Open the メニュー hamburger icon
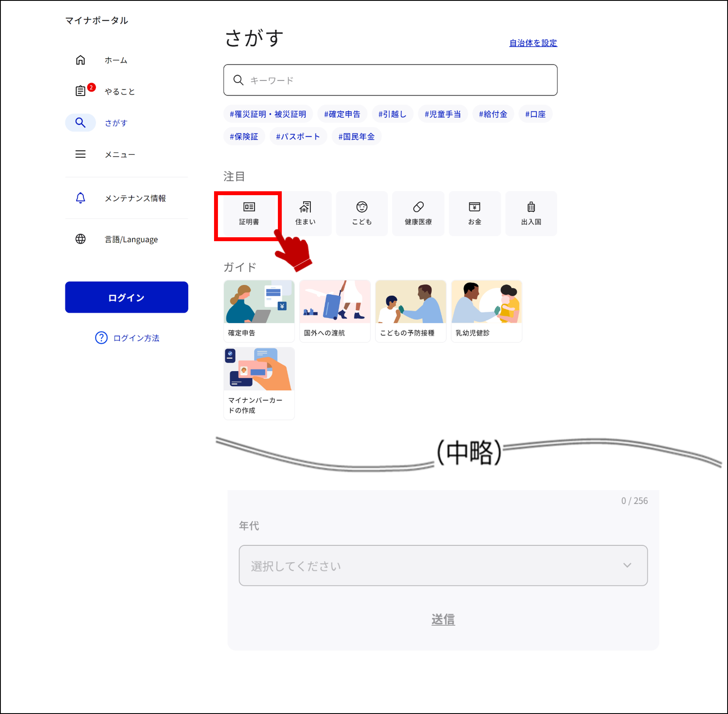728x714 pixels. [80, 154]
